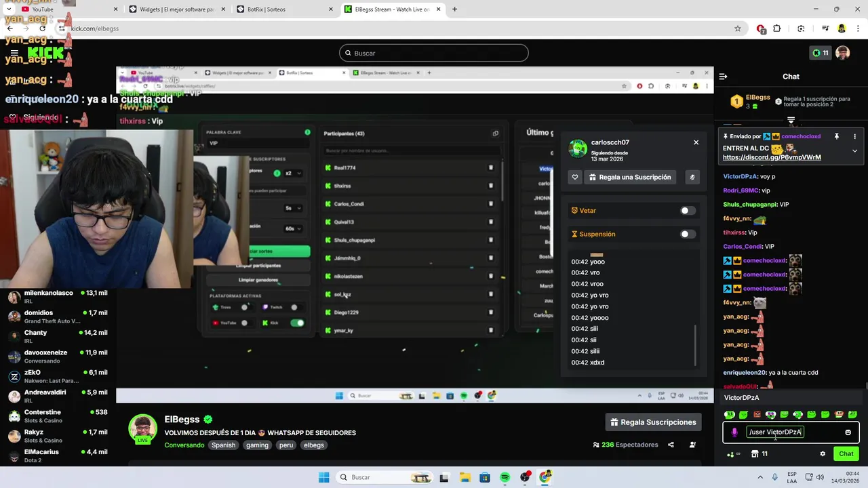
Task: Select the ElBegss Stream tab
Action: coord(393,9)
